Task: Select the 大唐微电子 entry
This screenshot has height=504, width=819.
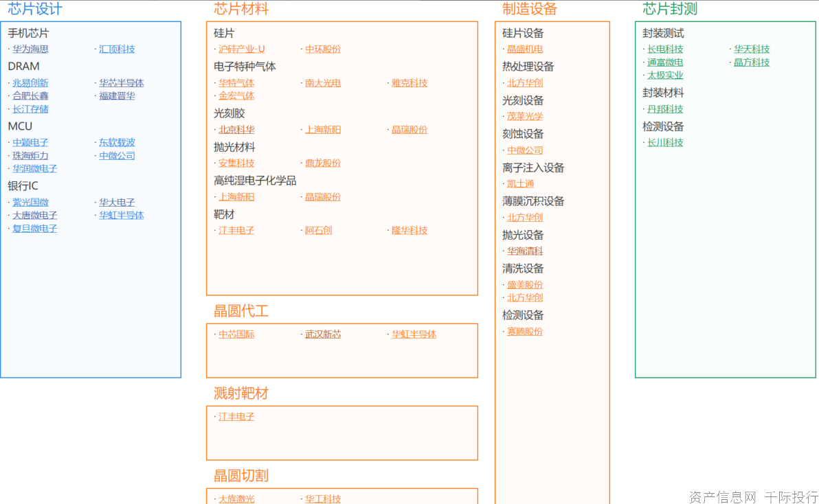Action: pyautogui.click(x=34, y=216)
